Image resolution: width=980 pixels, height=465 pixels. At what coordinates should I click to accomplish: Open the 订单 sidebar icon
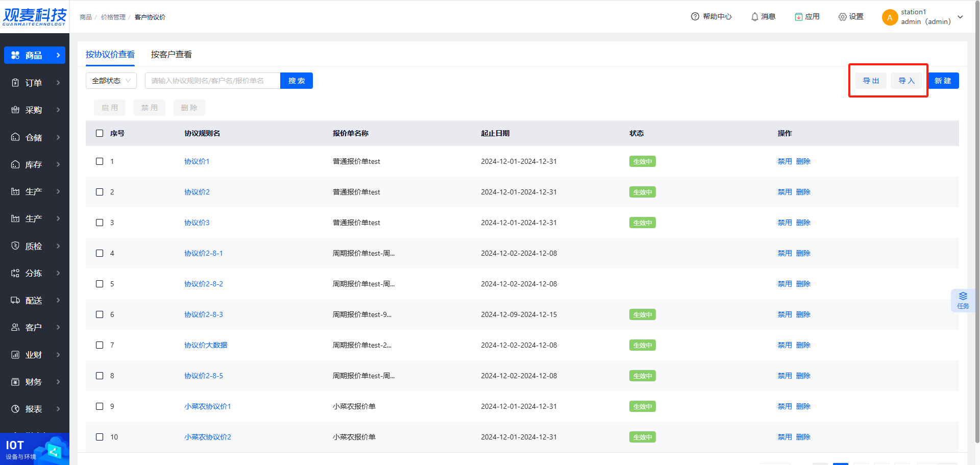(15, 83)
